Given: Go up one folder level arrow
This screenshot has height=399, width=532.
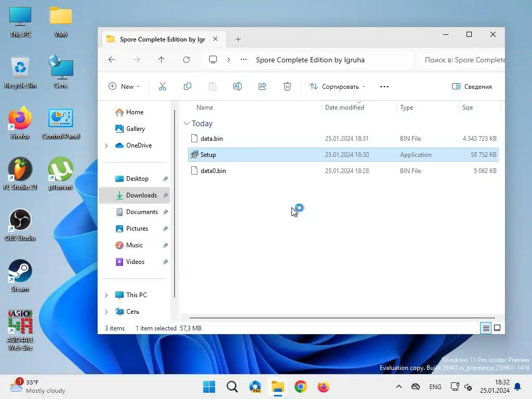Looking at the screenshot, I should pyautogui.click(x=161, y=60).
